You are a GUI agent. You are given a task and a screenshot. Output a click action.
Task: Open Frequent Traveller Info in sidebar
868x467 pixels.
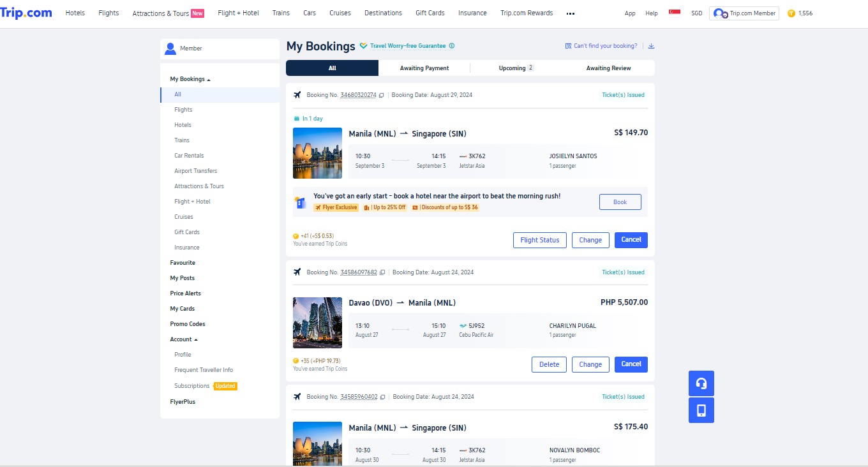(x=204, y=370)
